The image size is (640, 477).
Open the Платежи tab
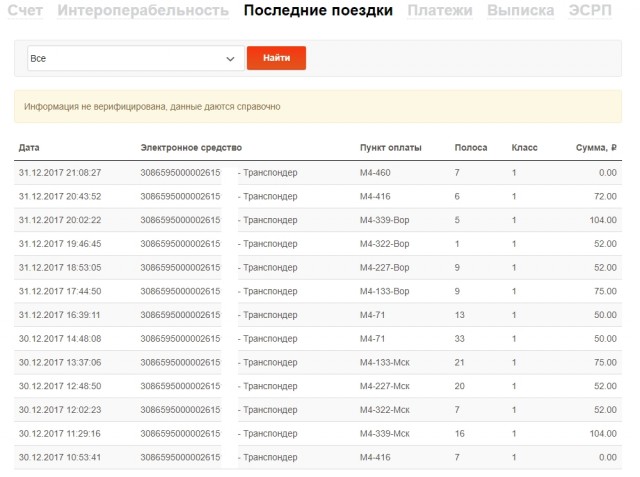440,11
